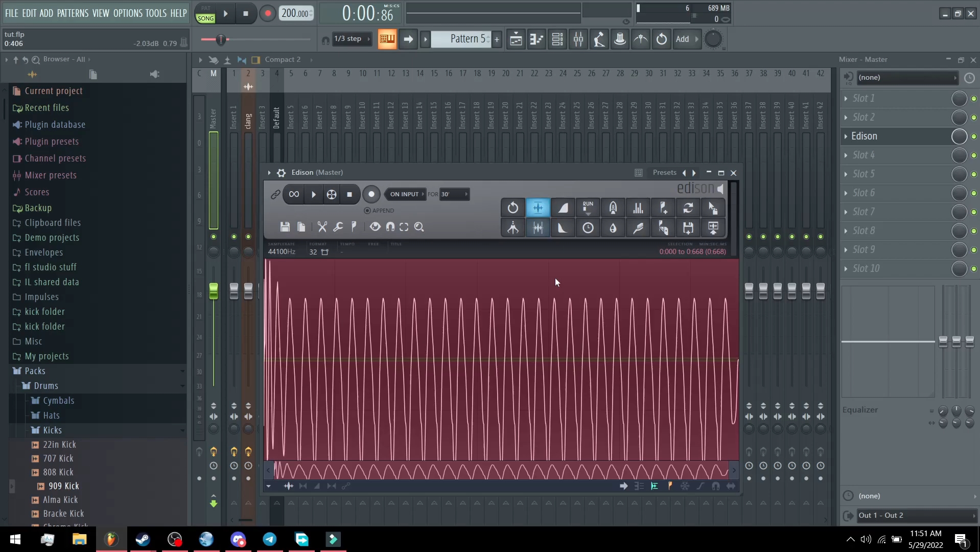Open the mixer input (none) dropdown

click(907, 78)
